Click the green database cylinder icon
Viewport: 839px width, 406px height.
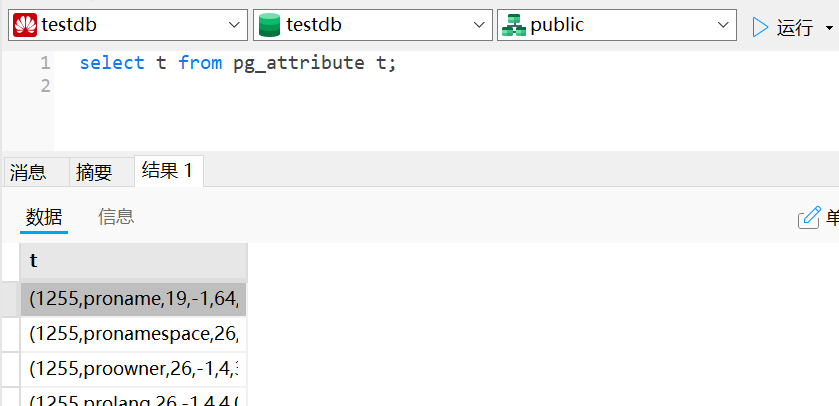[270, 26]
